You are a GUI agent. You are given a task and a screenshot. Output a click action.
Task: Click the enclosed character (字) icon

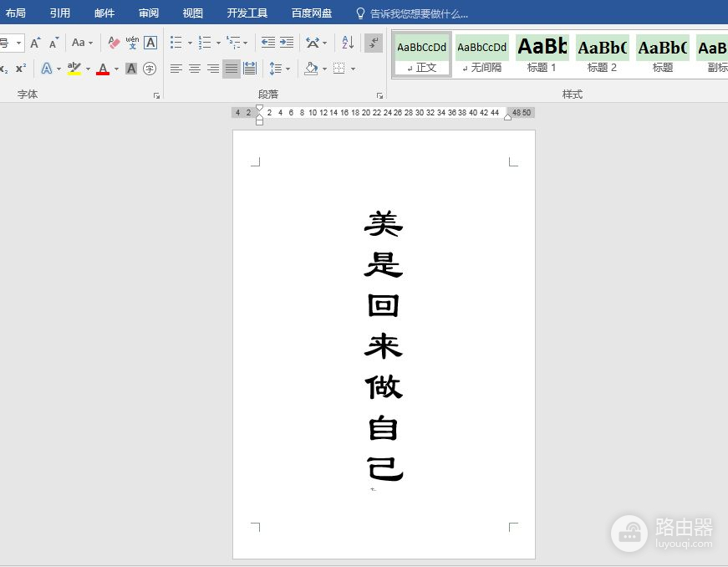point(150,69)
